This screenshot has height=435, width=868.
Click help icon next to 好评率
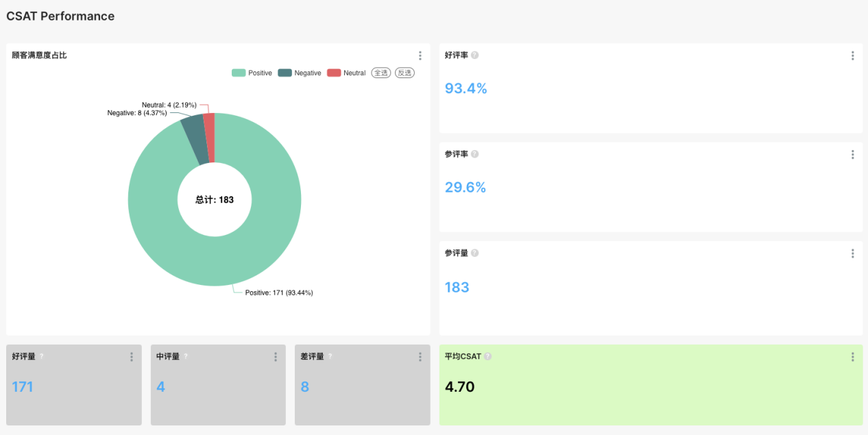click(474, 55)
